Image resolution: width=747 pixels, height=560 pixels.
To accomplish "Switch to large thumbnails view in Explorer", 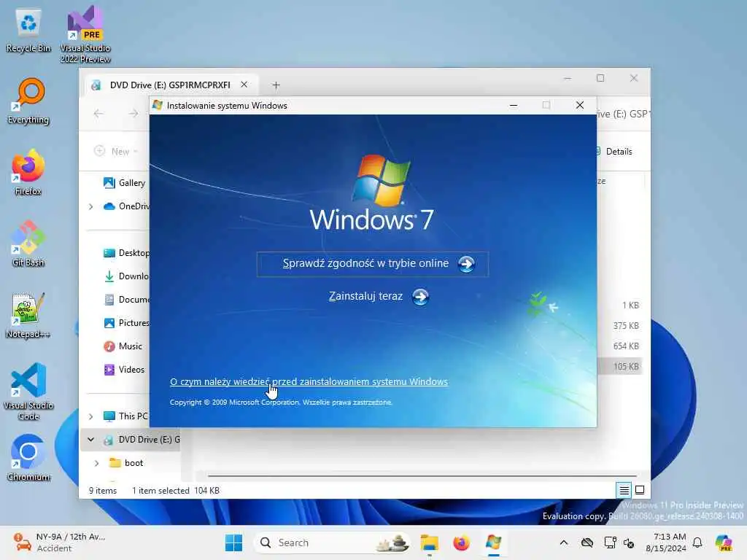I will click(x=640, y=490).
